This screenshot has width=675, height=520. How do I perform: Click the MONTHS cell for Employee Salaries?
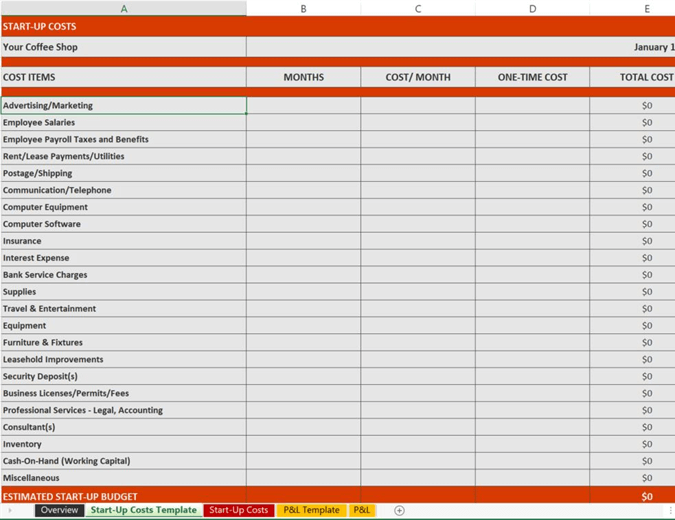303,122
